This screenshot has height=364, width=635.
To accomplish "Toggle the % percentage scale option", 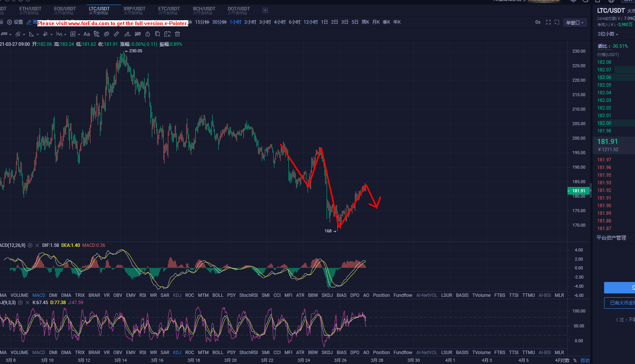I will pyautogui.click(x=575, y=360).
